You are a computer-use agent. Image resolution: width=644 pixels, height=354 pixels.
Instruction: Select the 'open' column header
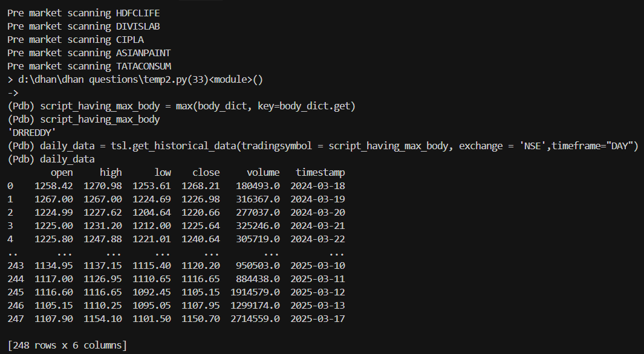point(62,173)
